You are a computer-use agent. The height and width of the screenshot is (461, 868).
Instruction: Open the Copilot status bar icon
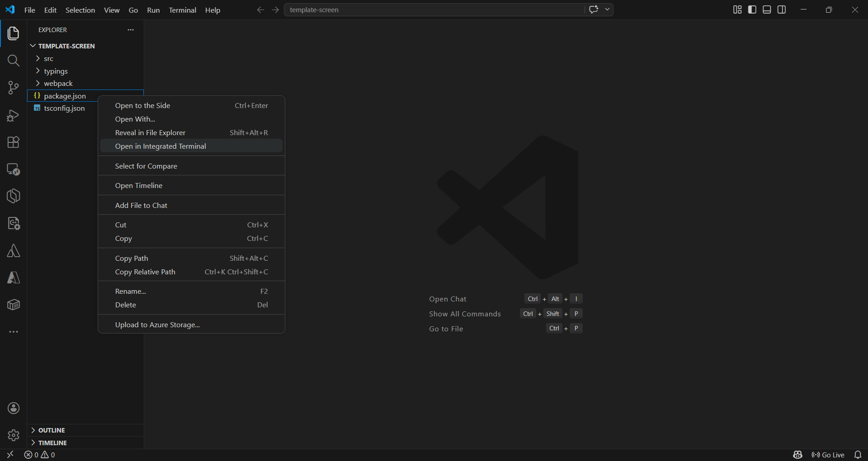797,455
